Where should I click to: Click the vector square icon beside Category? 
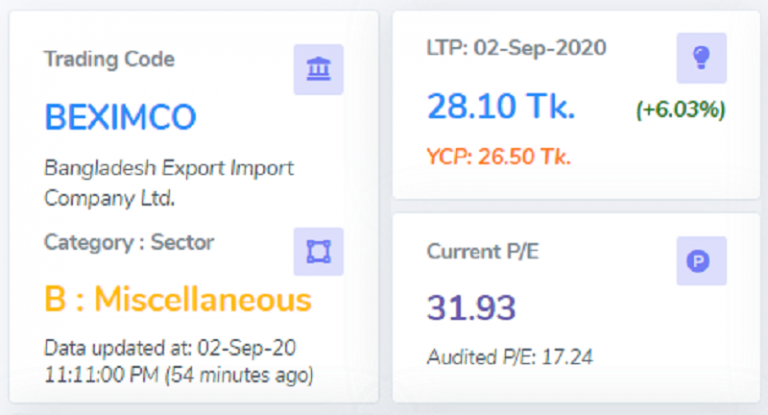pos(318,252)
